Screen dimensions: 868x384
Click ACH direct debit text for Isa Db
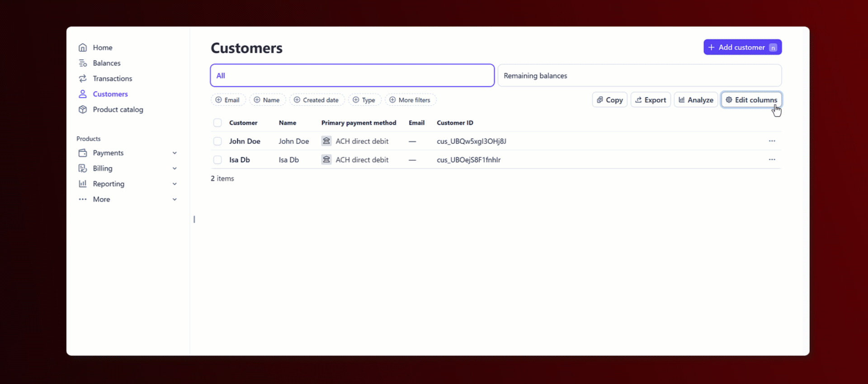(x=362, y=159)
